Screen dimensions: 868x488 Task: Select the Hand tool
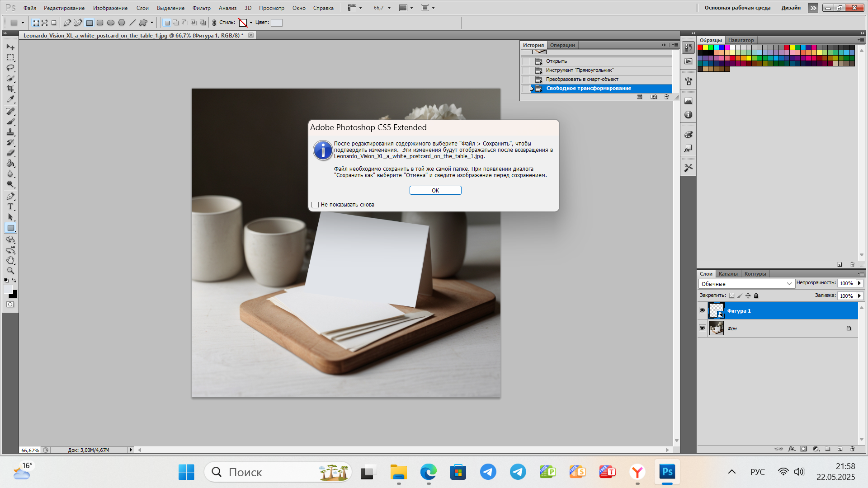pyautogui.click(x=10, y=260)
